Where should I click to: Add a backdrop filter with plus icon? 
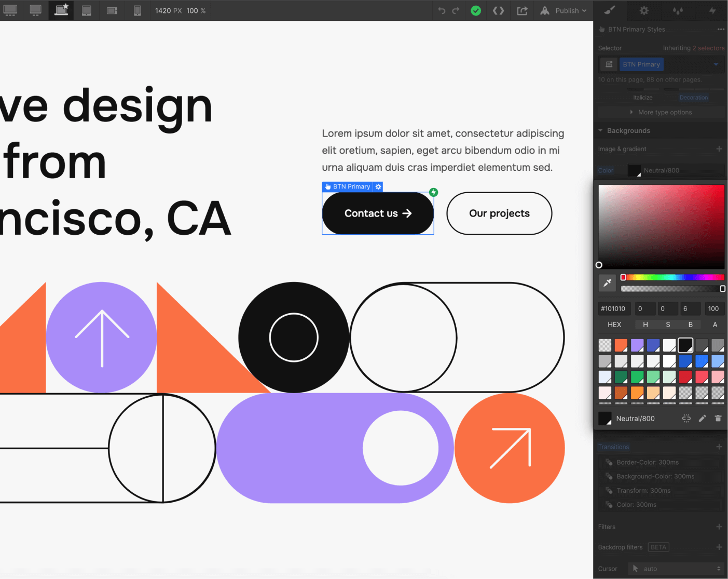point(719,547)
